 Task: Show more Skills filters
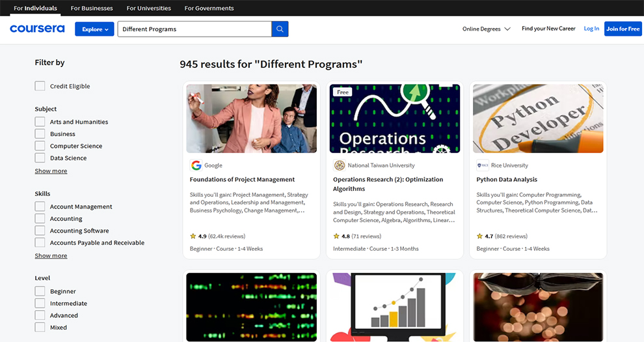point(51,255)
